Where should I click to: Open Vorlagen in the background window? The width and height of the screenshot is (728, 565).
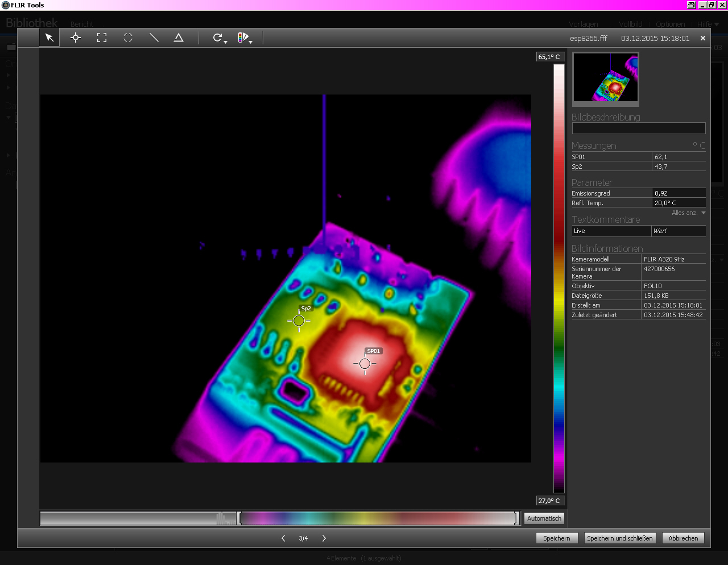[584, 24]
